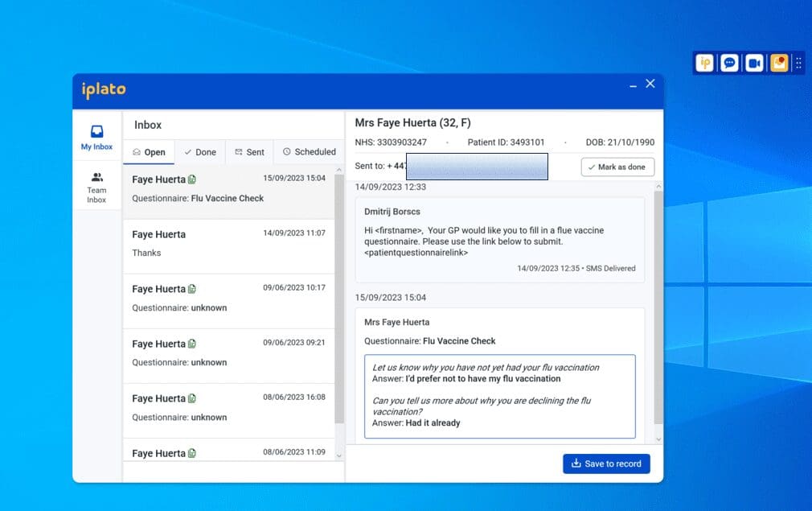Click questionnaire icon beside Faye Huerta 15/09/2023
Viewport: 812px width, 511px height.
coord(192,179)
